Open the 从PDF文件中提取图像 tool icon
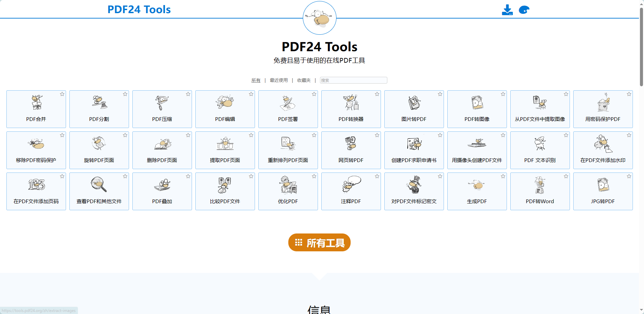 pos(540,102)
